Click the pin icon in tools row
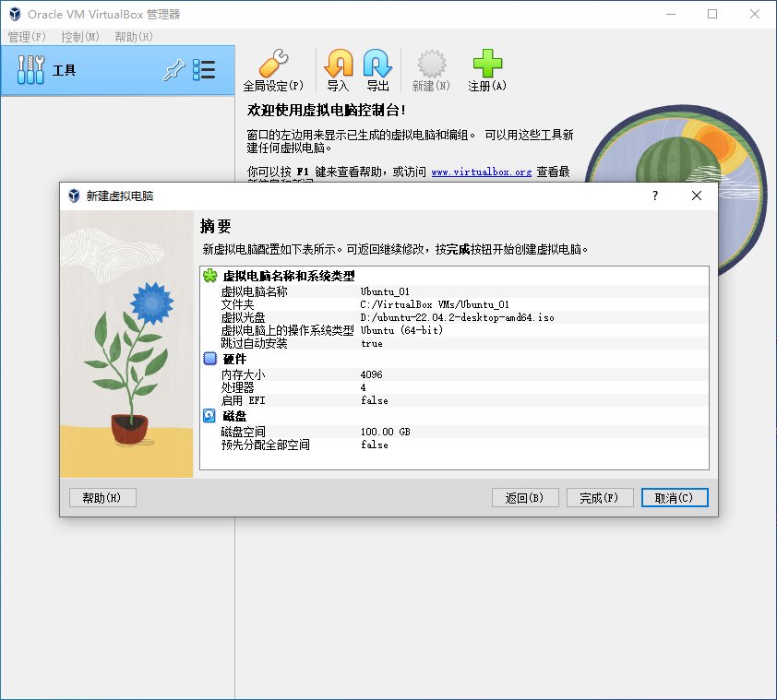This screenshot has height=700, width=777. click(x=173, y=70)
